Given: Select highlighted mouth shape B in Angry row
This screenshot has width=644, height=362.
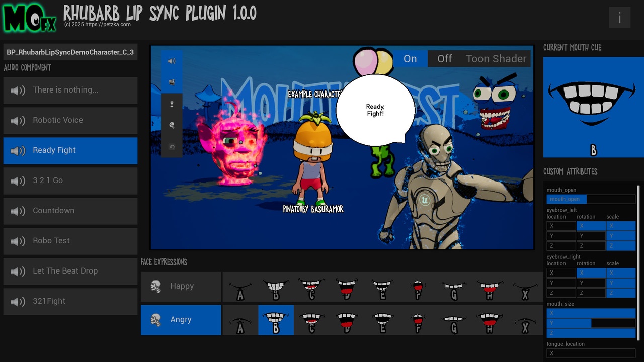Looking at the screenshot, I should point(276,320).
